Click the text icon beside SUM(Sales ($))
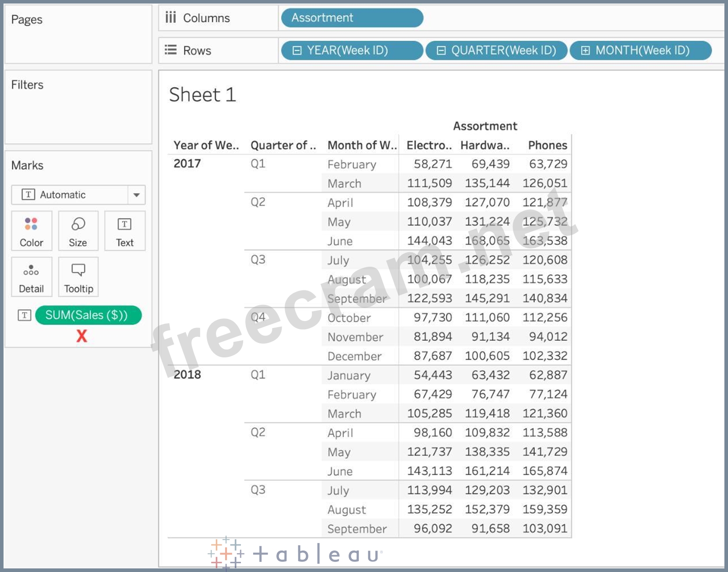This screenshot has width=728, height=572. click(25, 315)
